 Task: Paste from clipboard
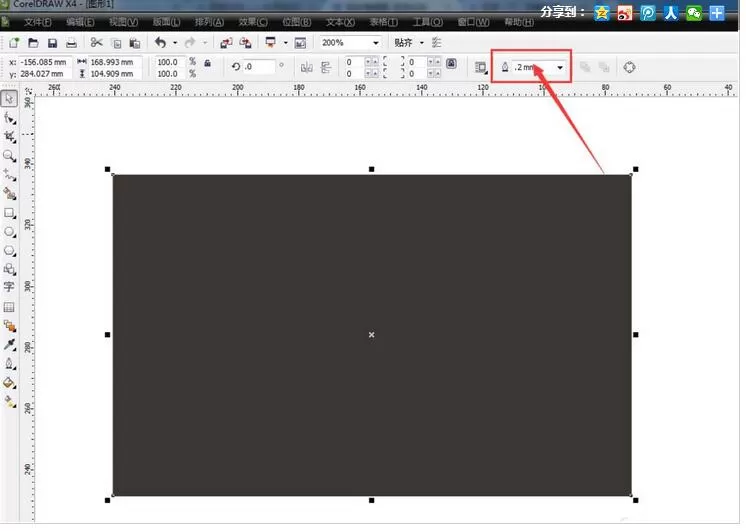135,43
